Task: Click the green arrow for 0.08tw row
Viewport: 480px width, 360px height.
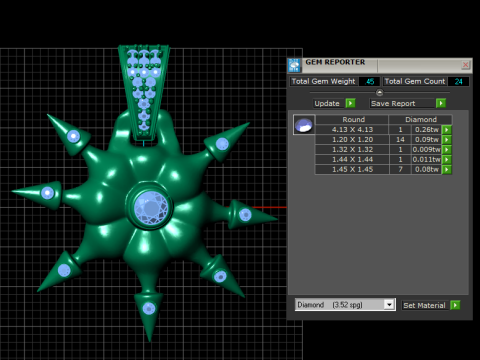Action: tap(447, 170)
